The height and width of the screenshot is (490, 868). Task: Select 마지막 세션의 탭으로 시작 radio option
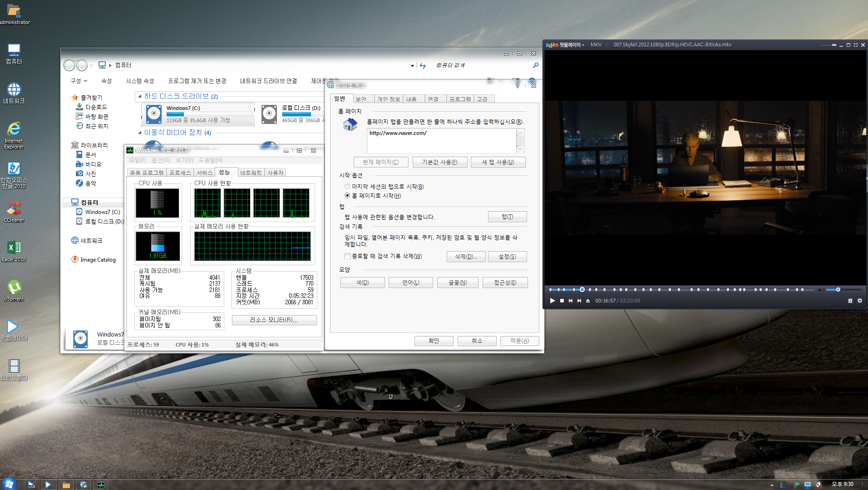pyautogui.click(x=347, y=187)
